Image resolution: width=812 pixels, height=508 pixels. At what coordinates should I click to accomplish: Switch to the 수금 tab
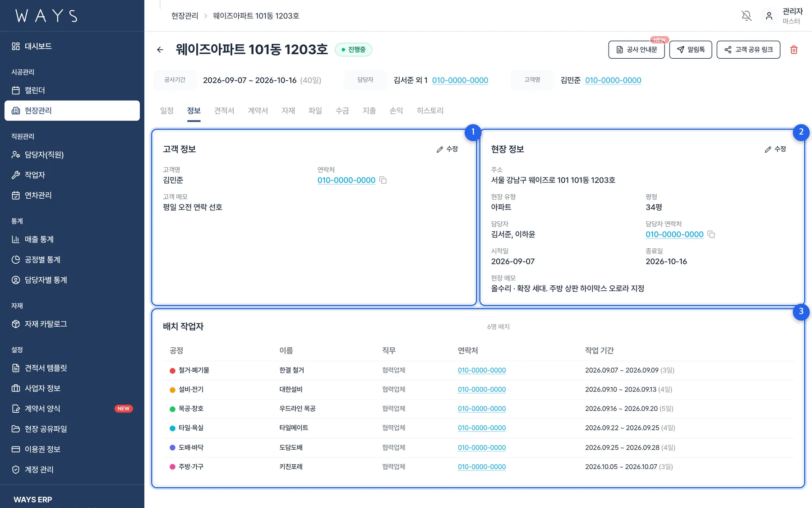click(342, 111)
